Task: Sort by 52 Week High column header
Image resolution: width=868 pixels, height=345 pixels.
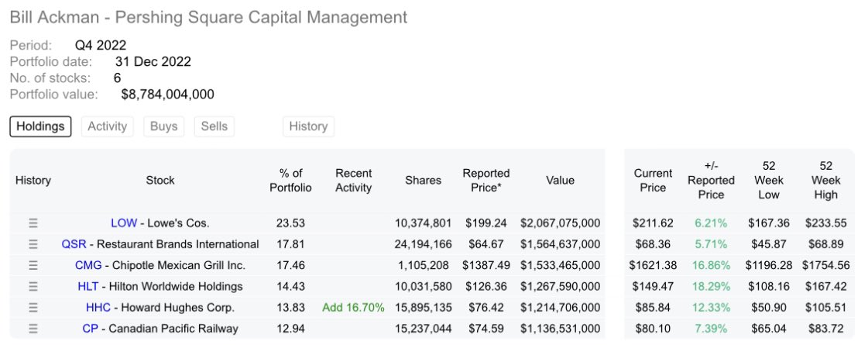Action: coord(826,181)
